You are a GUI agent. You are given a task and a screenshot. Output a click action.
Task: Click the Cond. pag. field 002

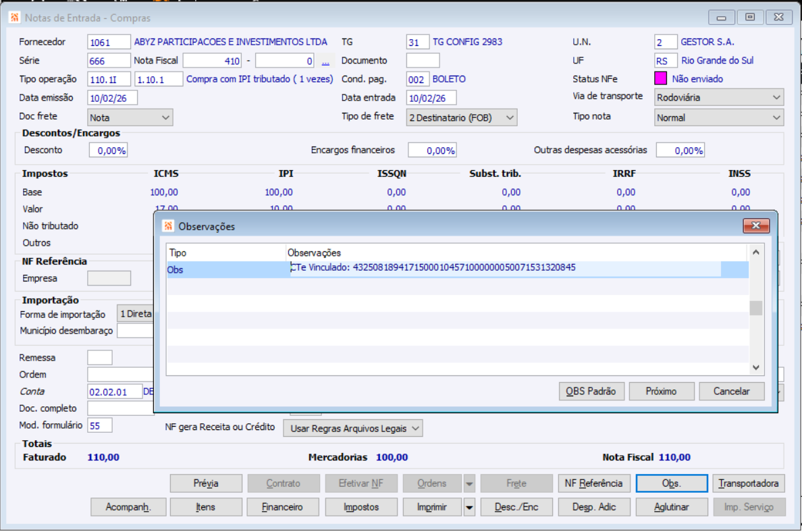click(417, 79)
